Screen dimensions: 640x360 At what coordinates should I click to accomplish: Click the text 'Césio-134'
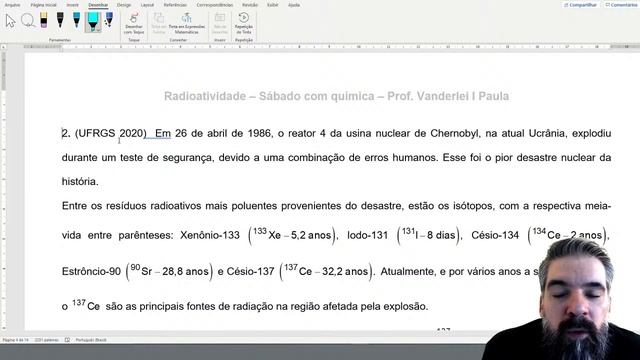click(495, 236)
